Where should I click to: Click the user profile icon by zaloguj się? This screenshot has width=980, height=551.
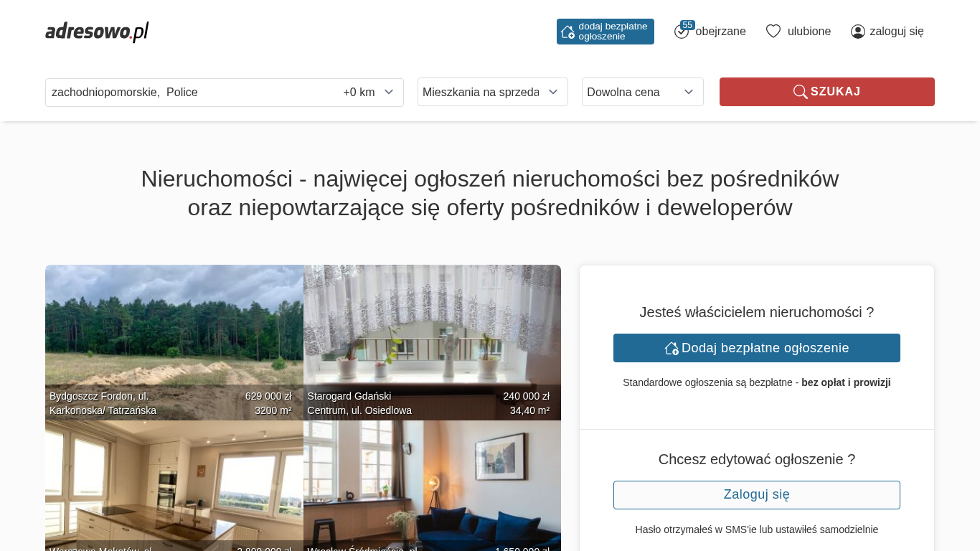[858, 32]
